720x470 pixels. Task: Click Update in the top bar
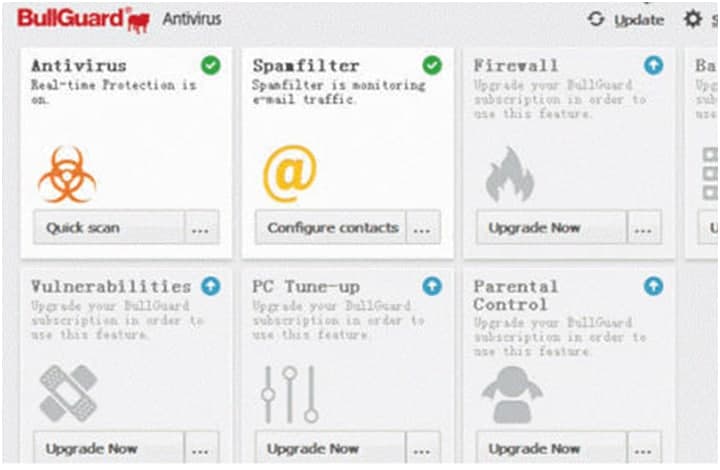click(627, 20)
